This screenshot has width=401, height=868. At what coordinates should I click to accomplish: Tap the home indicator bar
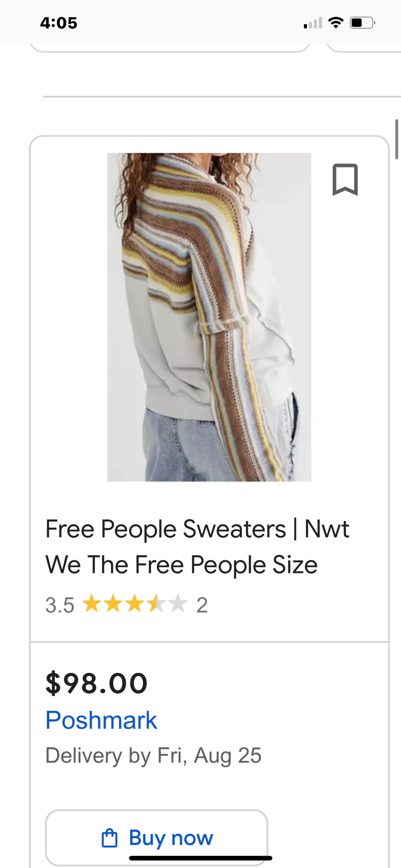tap(201, 858)
